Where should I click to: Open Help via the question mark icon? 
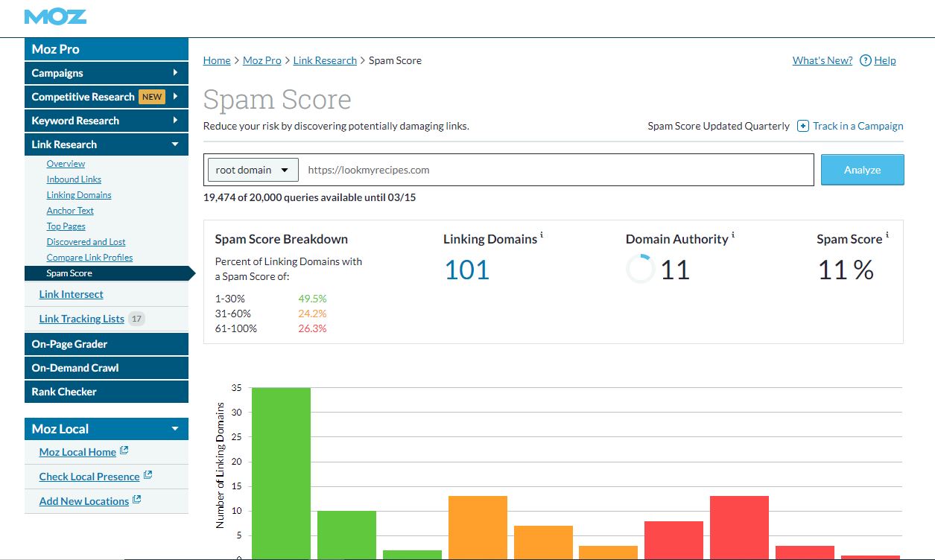click(x=866, y=60)
